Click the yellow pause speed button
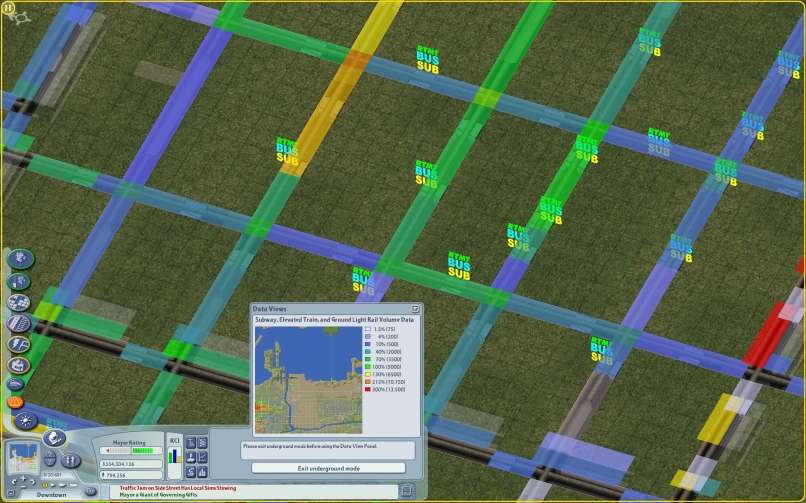806x503 pixels. pos(45,485)
